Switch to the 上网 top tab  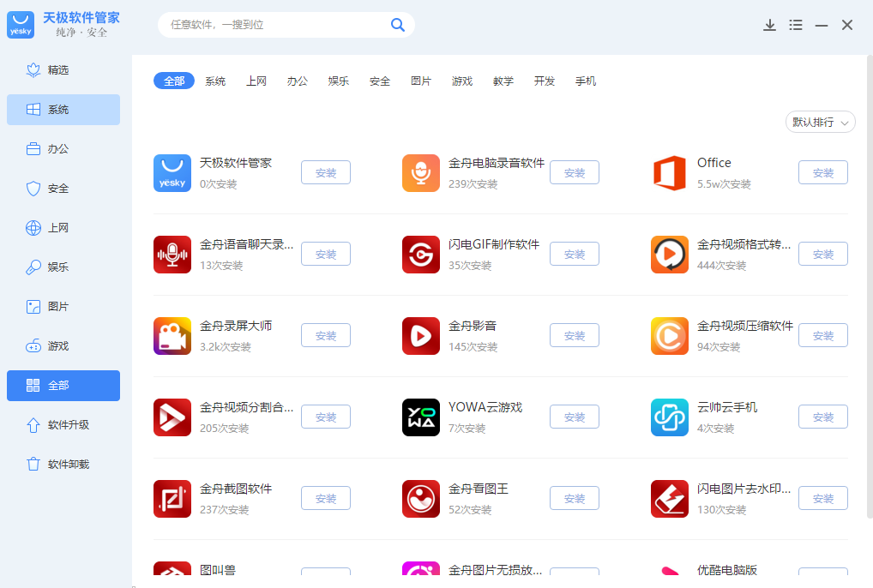pyautogui.click(x=256, y=81)
